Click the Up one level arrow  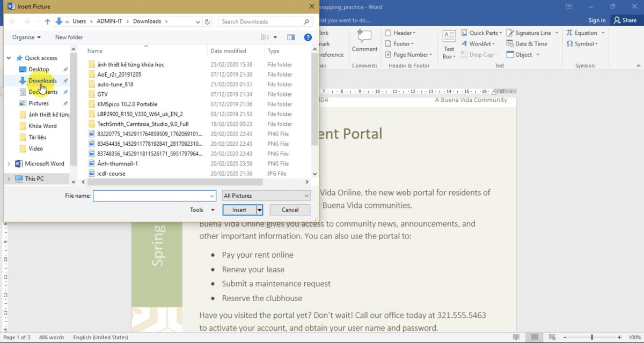click(x=47, y=21)
